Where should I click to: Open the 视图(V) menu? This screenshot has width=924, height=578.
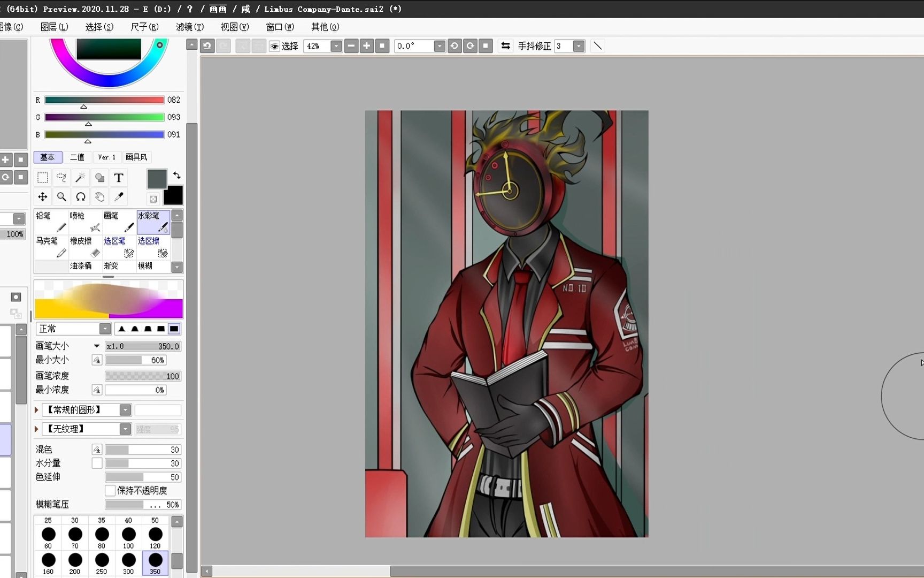(235, 27)
